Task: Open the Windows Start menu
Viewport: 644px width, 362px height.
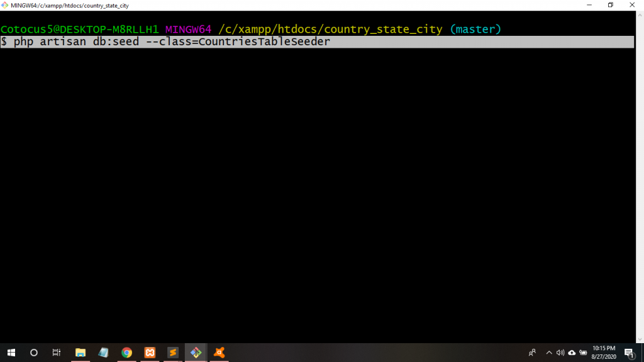Action: pos(11,353)
